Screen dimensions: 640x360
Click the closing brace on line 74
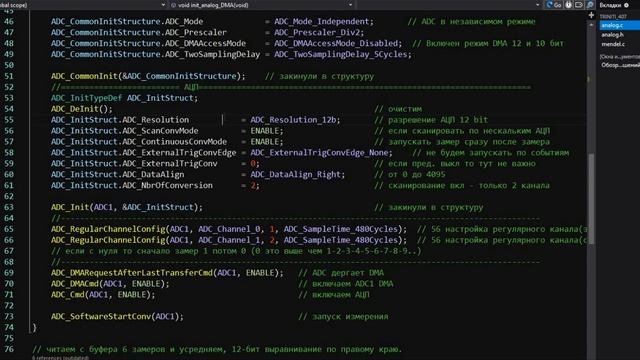point(34,327)
